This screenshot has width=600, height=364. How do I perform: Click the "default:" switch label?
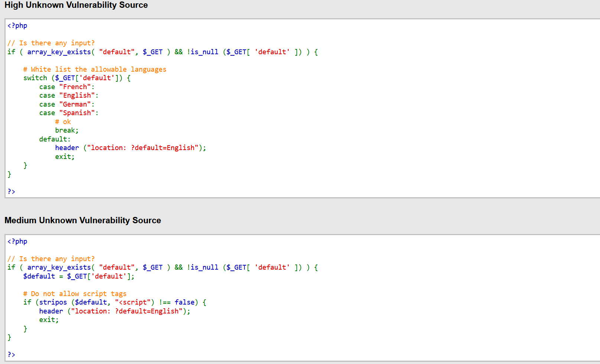pos(55,139)
